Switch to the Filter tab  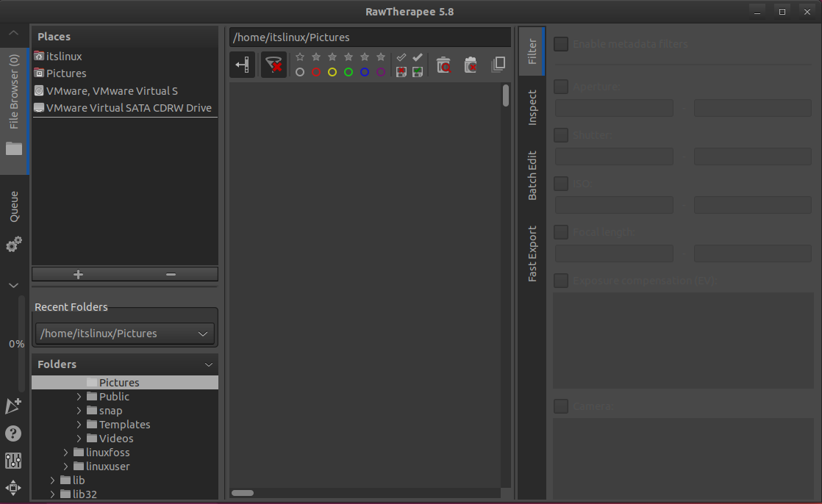tap(532, 51)
